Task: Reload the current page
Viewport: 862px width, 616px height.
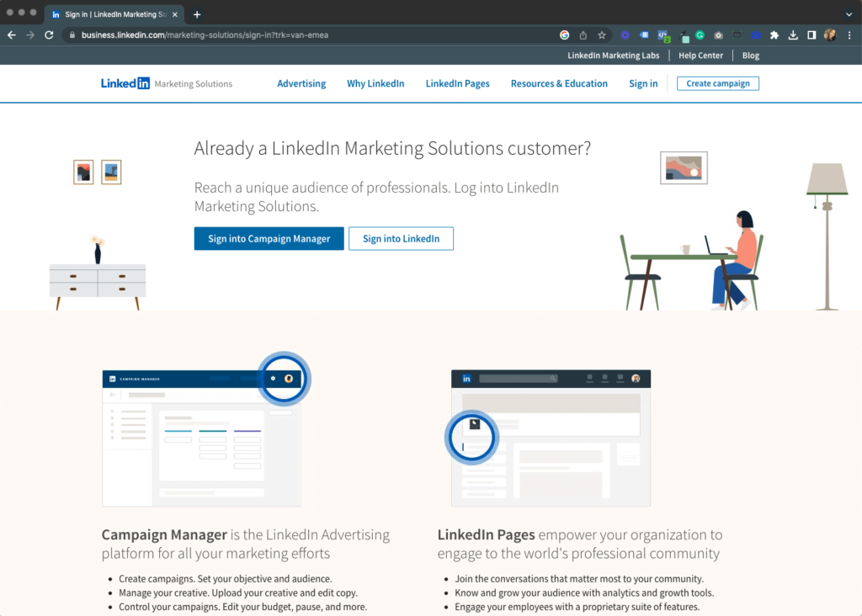Action: click(49, 35)
